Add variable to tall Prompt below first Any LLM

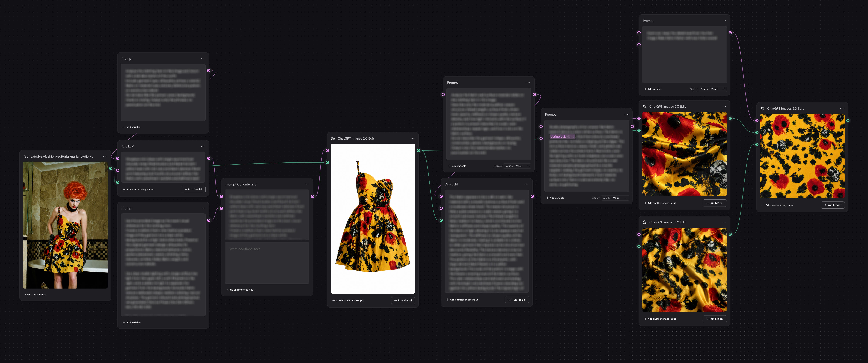(132, 323)
